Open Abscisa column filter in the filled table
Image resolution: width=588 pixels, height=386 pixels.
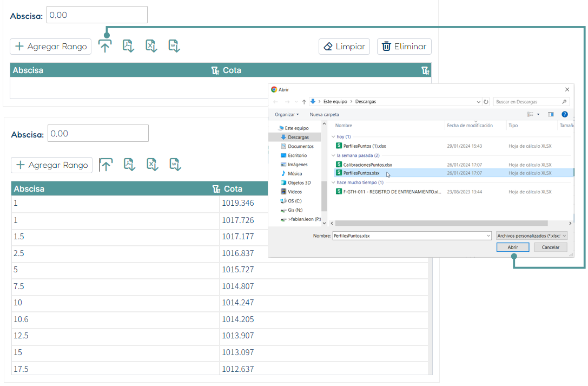pos(216,189)
